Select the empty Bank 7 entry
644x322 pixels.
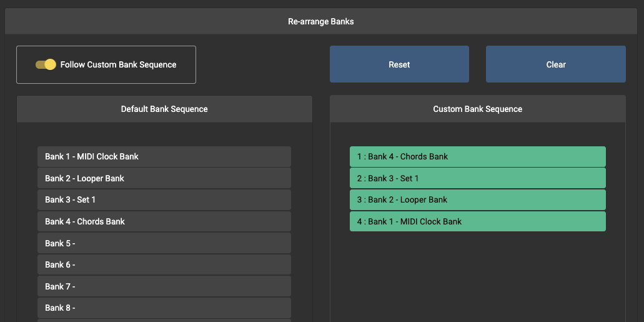tap(164, 286)
